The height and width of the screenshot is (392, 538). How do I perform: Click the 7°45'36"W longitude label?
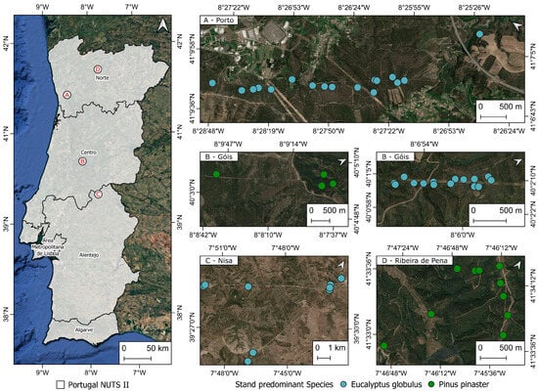click(490, 372)
